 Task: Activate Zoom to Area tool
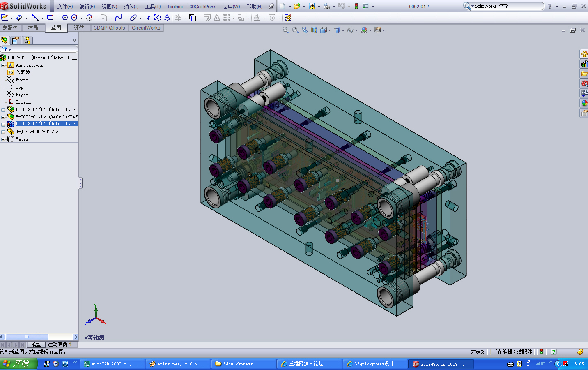click(295, 30)
